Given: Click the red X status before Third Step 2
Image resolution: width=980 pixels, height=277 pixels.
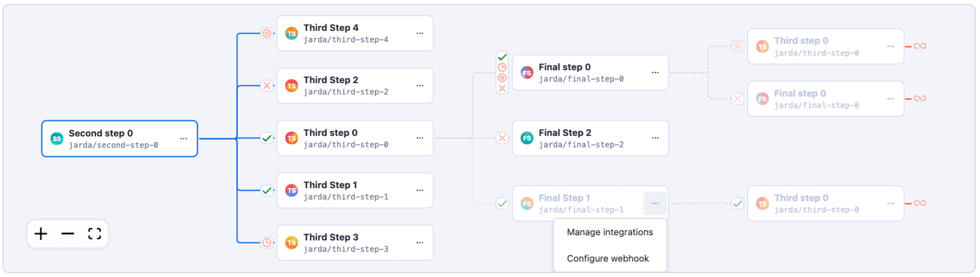Looking at the screenshot, I should [267, 86].
